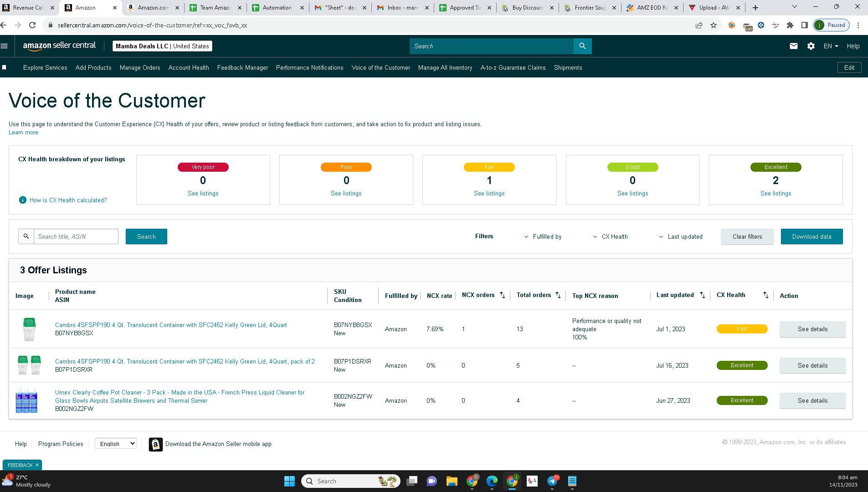This screenshot has height=492, width=868.
Task: Open the Seller Central hamburger menu
Action: (5, 46)
